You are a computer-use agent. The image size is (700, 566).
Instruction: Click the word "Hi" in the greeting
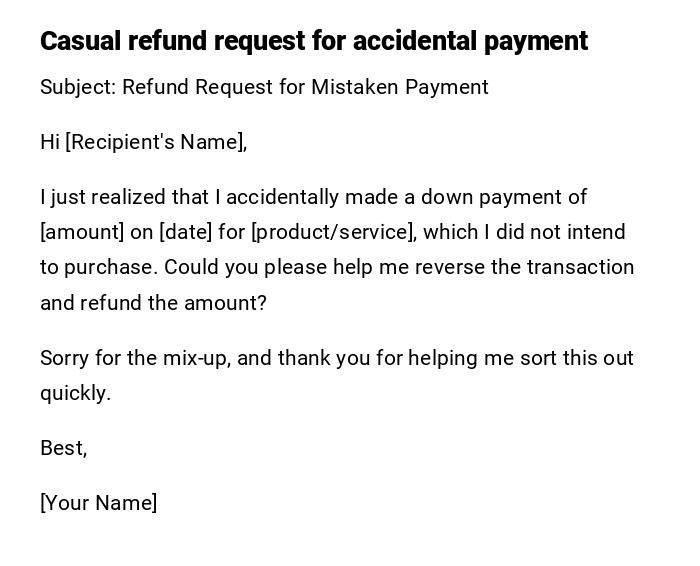[x=50, y=142]
